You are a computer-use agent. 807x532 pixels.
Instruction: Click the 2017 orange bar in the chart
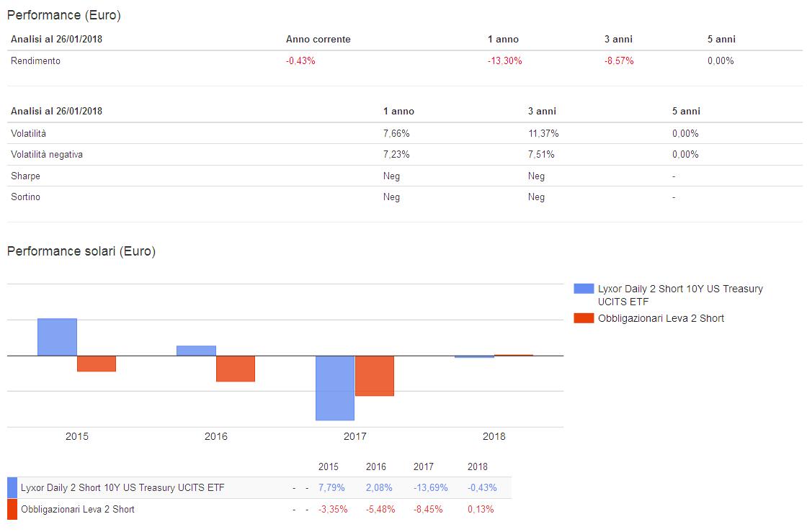374,374
